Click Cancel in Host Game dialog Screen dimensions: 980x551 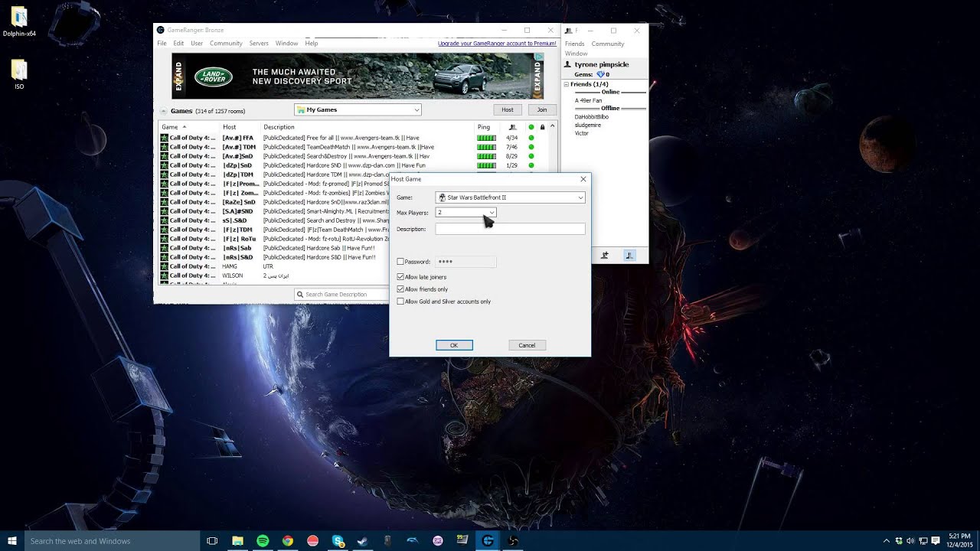pyautogui.click(x=527, y=345)
